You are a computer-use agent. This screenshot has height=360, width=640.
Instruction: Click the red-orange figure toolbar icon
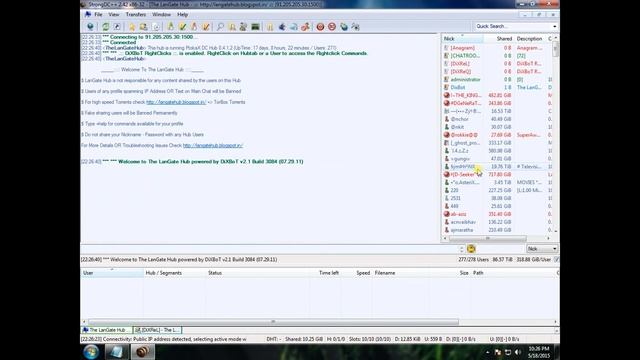point(305,27)
